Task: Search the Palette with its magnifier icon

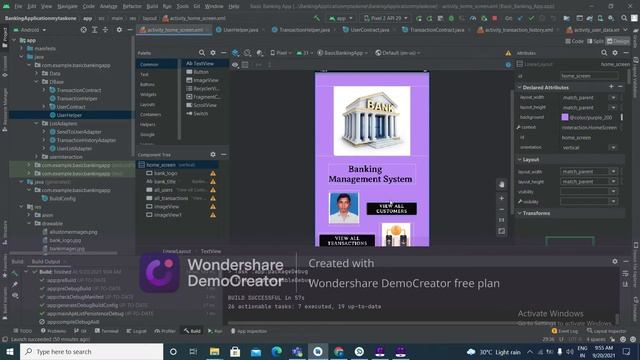Action: click(x=202, y=53)
